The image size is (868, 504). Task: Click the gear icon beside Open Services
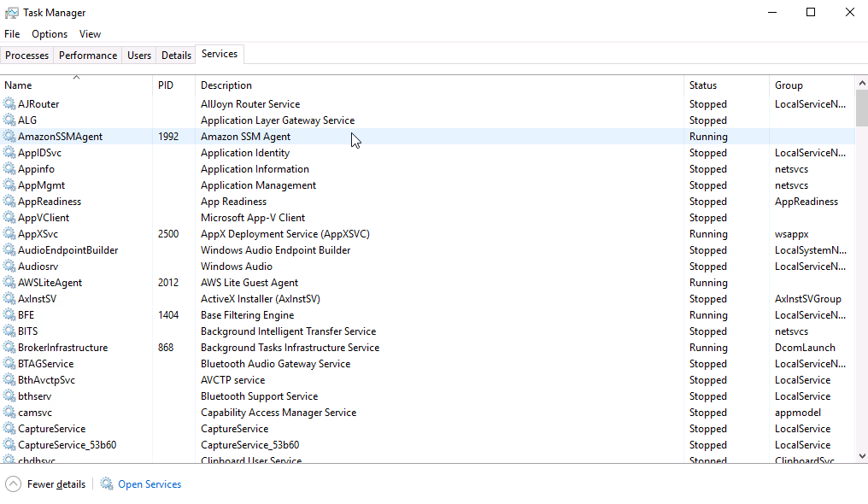pyautogui.click(x=106, y=484)
